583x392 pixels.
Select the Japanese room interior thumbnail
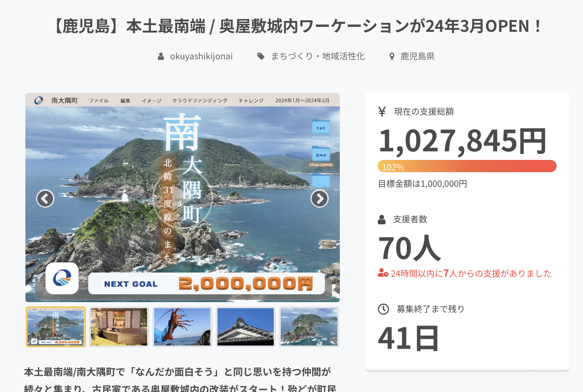(x=119, y=327)
